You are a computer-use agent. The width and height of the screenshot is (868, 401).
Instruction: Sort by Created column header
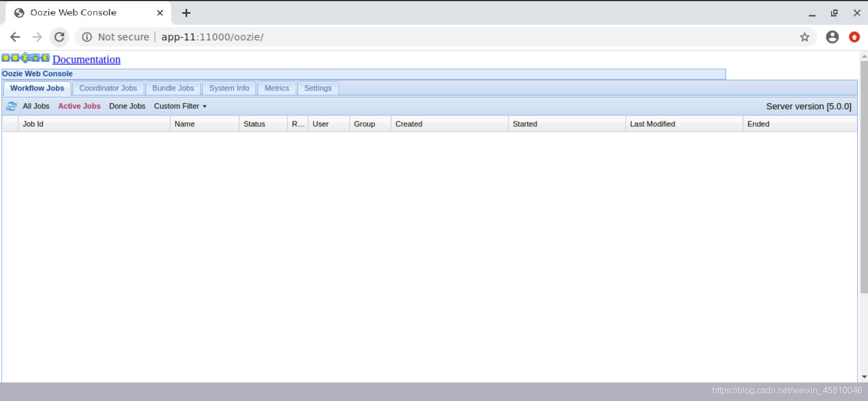click(x=449, y=124)
